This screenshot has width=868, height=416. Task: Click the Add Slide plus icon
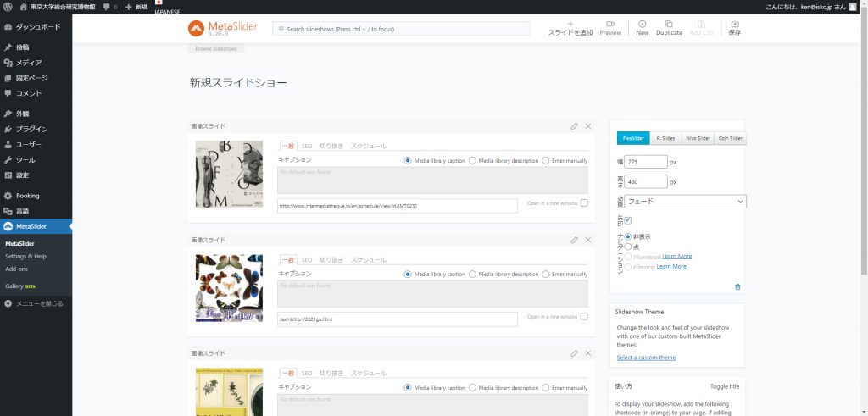(570, 25)
